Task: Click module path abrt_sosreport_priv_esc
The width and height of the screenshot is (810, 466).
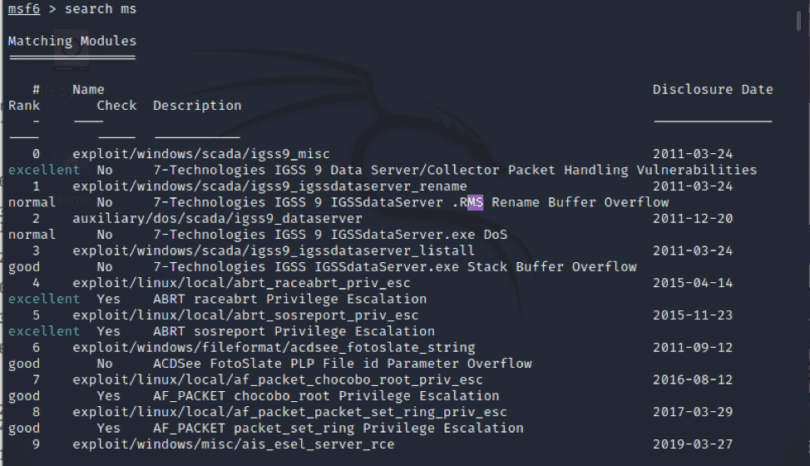Action: [x=245, y=315]
